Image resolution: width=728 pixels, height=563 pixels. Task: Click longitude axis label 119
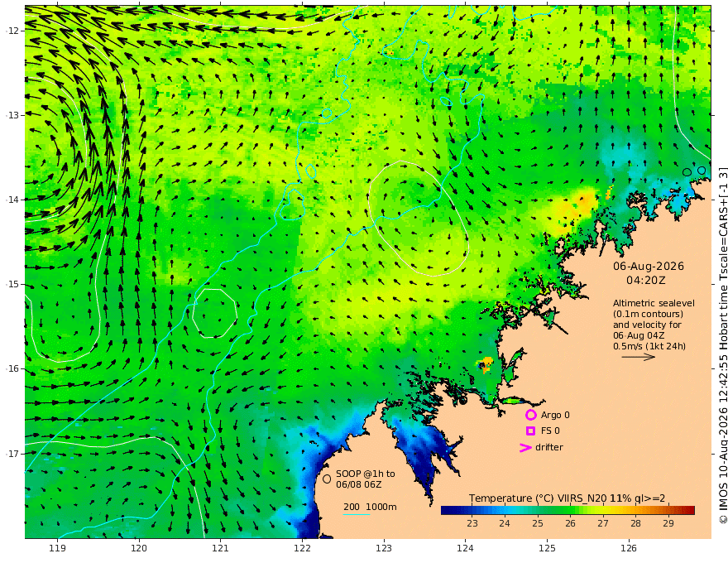(x=57, y=549)
